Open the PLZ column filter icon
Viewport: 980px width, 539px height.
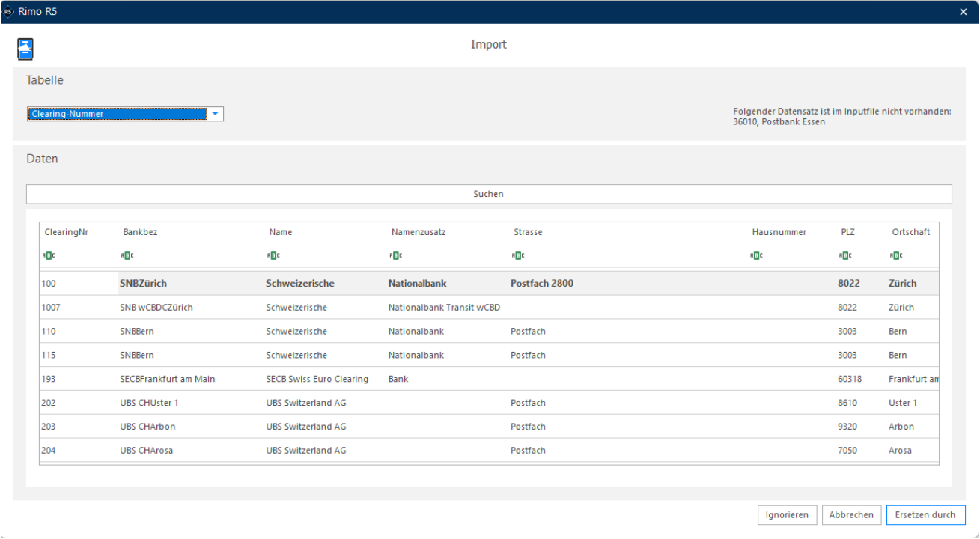pyautogui.click(x=845, y=256)
